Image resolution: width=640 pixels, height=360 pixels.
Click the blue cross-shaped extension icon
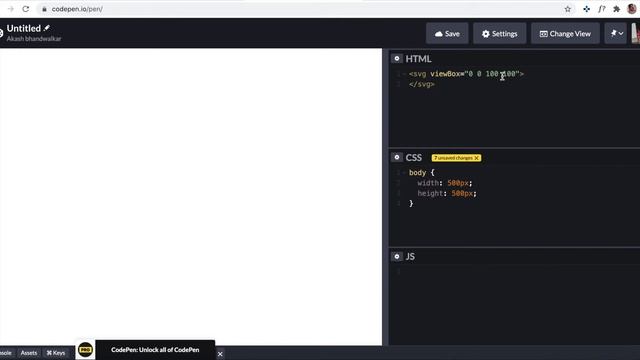[x=587, y=9]
